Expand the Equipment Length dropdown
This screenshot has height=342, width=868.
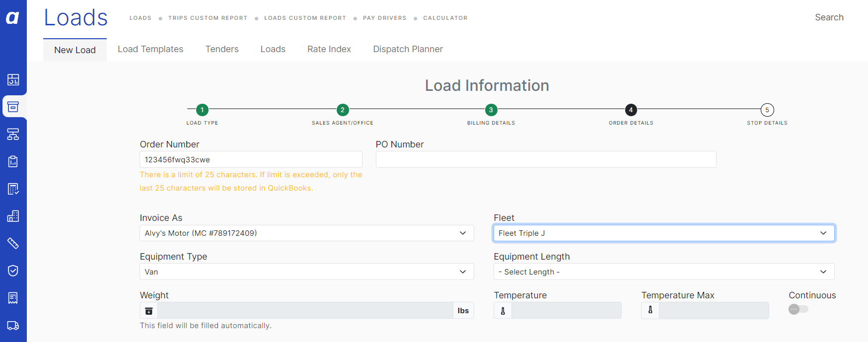coord(664,272)
